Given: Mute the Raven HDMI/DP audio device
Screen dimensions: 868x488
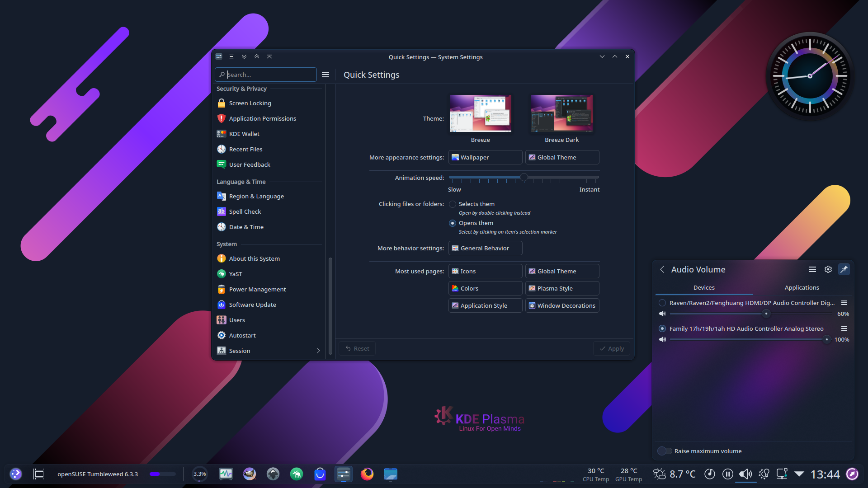Looking at the screenshot, I should click(x=662, y=314).
